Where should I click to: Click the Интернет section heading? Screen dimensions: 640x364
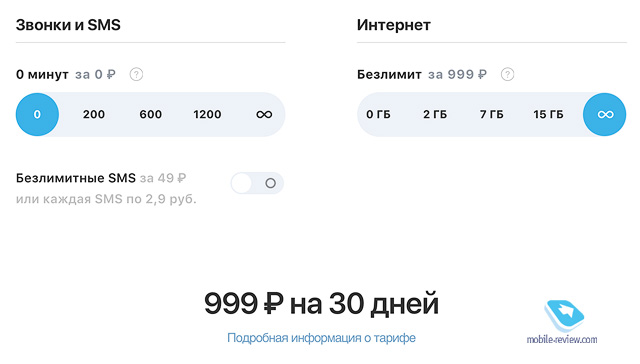(x=393, y=25)
